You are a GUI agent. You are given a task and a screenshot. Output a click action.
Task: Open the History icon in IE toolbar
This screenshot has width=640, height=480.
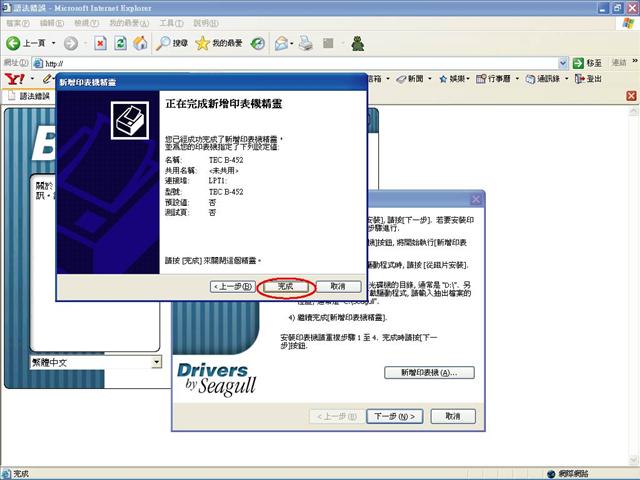[258, 43]
